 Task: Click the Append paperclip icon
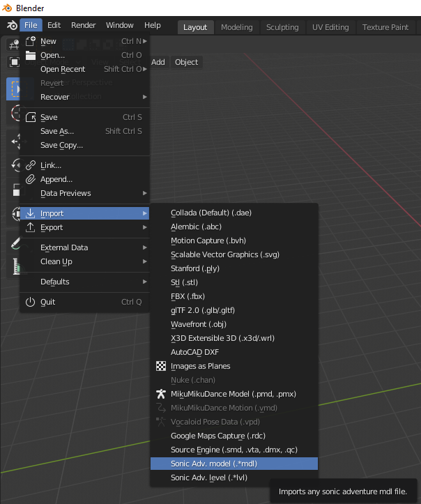(x=31, y=179)
